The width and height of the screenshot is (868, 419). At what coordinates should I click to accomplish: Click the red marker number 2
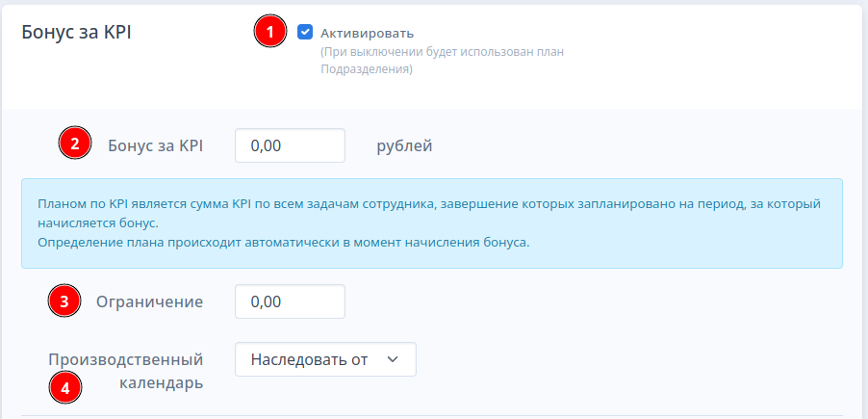75,145
